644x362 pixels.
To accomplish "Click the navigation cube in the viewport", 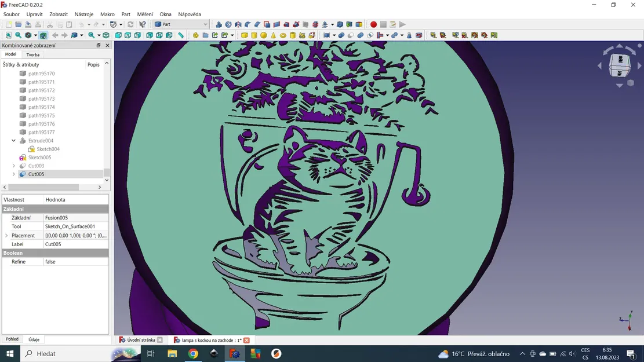I will (x=619, y=65).
